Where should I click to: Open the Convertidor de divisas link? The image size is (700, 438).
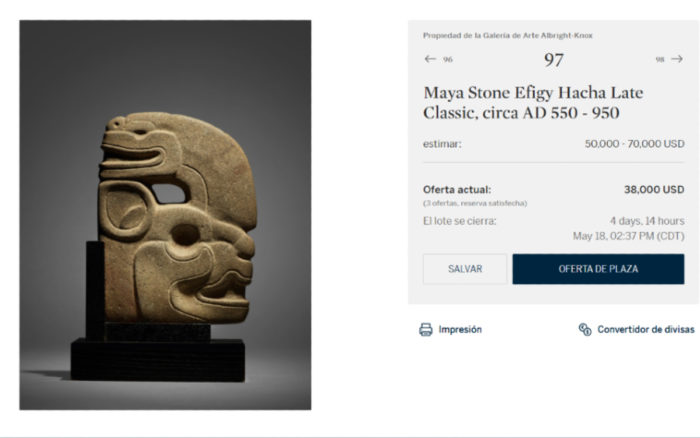click(x=645, y=329)
